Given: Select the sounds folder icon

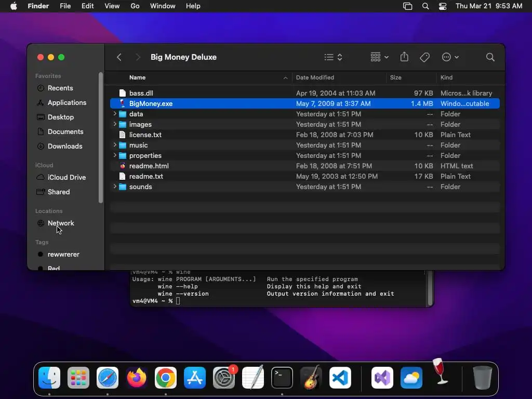Looking at the screenshot, I should pos(123,187).
